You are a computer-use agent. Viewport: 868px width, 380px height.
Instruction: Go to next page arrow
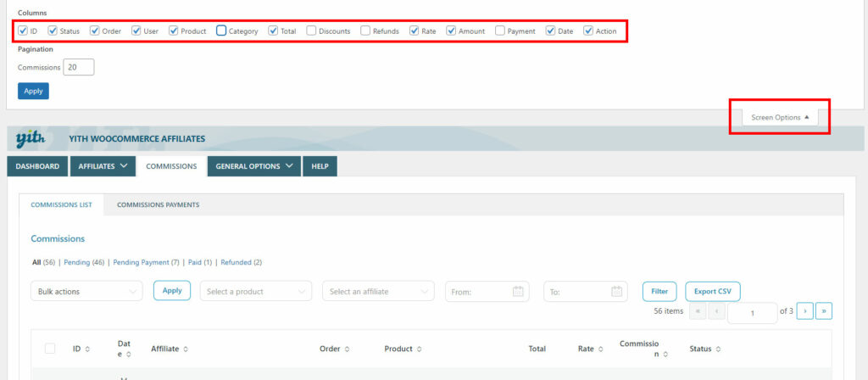[806, 311]
